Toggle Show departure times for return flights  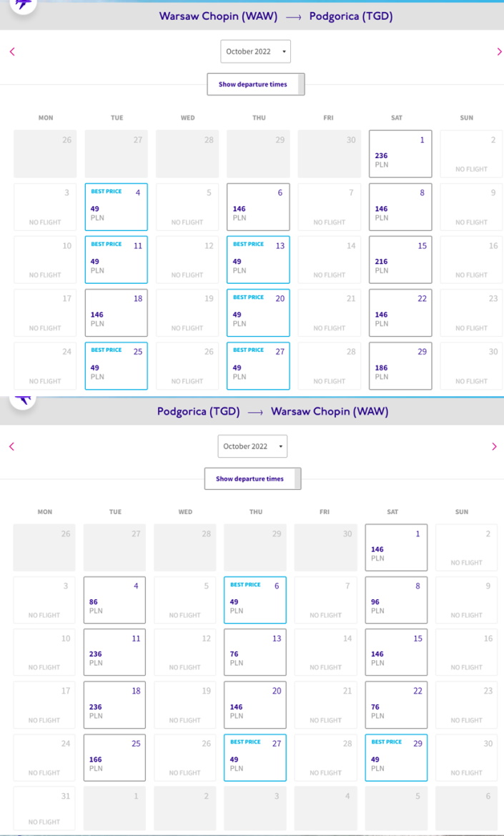pyautogui.click(x=253, y=478)
